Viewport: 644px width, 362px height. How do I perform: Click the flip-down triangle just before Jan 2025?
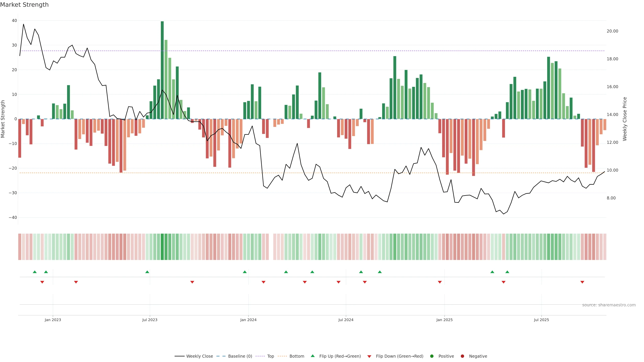440,282
